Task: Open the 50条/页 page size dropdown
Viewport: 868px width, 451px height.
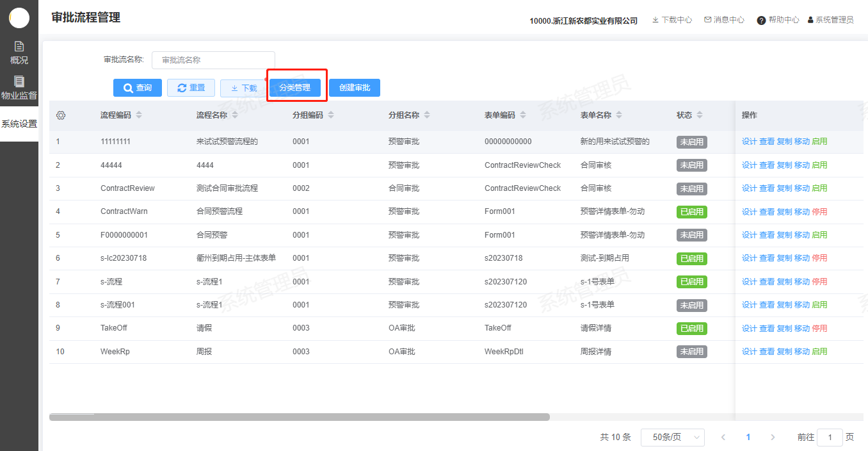Action: coord(672,438)
